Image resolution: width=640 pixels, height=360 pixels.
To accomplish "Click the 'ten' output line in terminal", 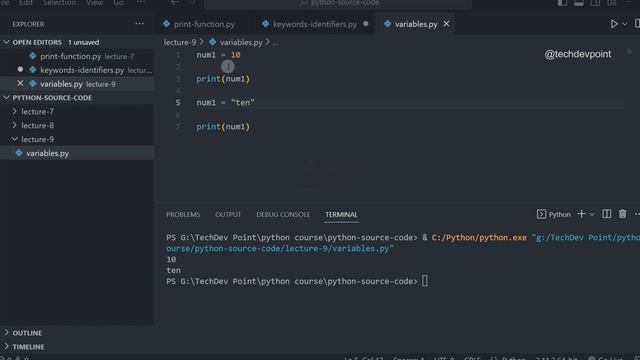I will 173,270.
